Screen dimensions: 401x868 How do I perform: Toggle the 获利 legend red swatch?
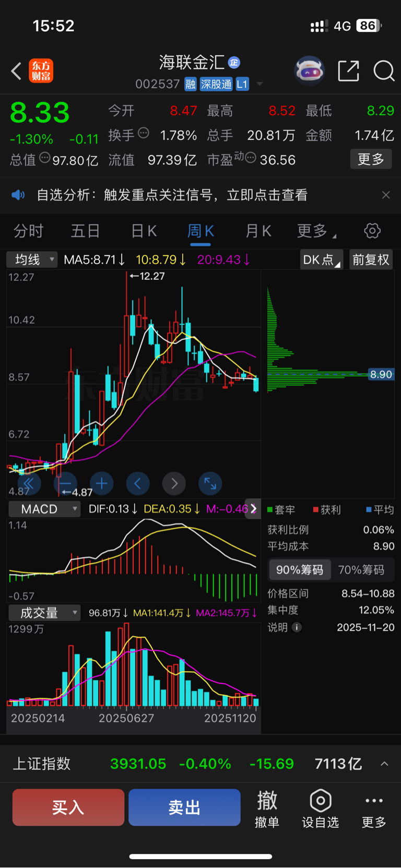[316, 509]
